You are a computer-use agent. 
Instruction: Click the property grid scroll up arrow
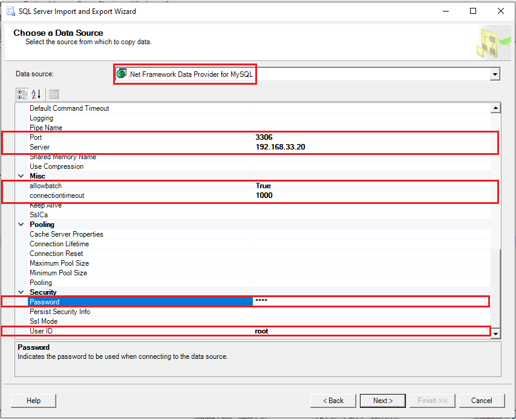(x=495, y=108)
